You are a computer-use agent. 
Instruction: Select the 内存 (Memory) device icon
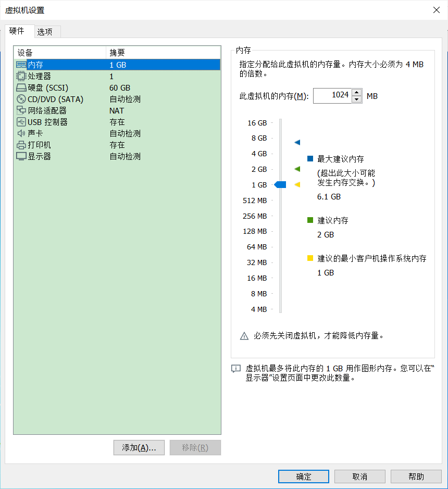pos(21,65)
